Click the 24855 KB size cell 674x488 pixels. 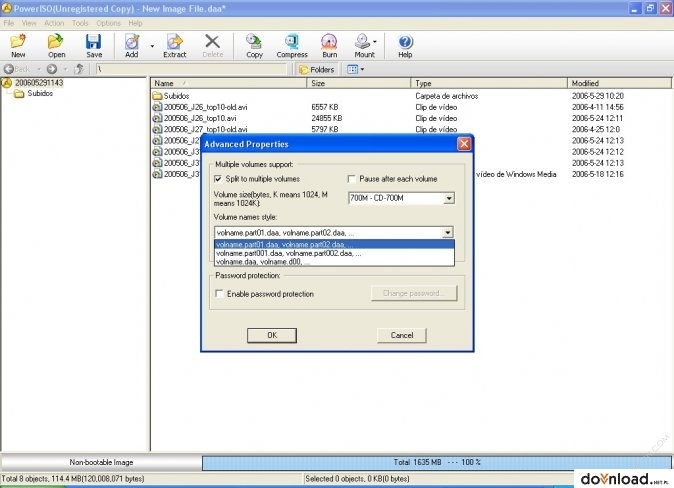click(327, 118)
